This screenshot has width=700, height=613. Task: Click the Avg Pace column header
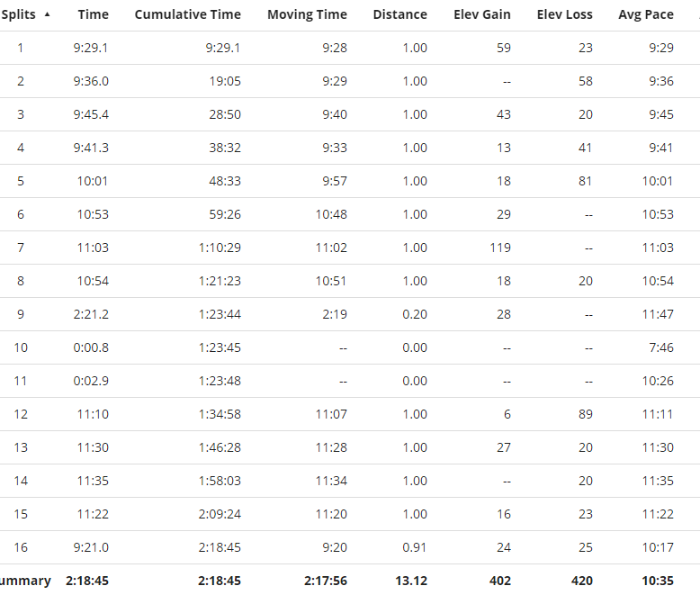(x=645, y=14)
